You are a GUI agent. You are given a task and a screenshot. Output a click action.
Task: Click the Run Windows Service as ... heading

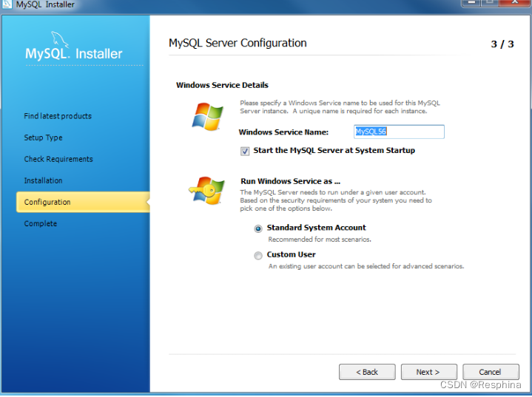(x=291, y=181)
